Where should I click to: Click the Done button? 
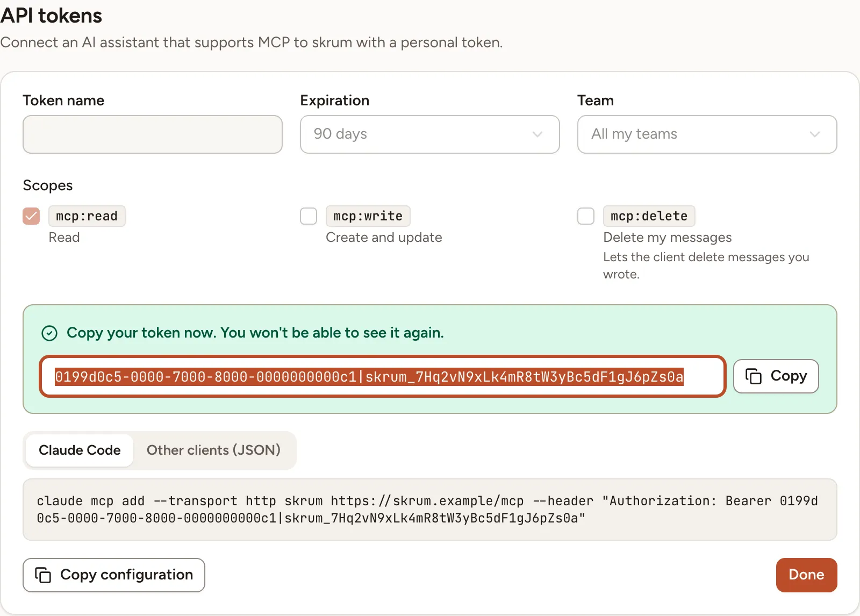[806, 575]
